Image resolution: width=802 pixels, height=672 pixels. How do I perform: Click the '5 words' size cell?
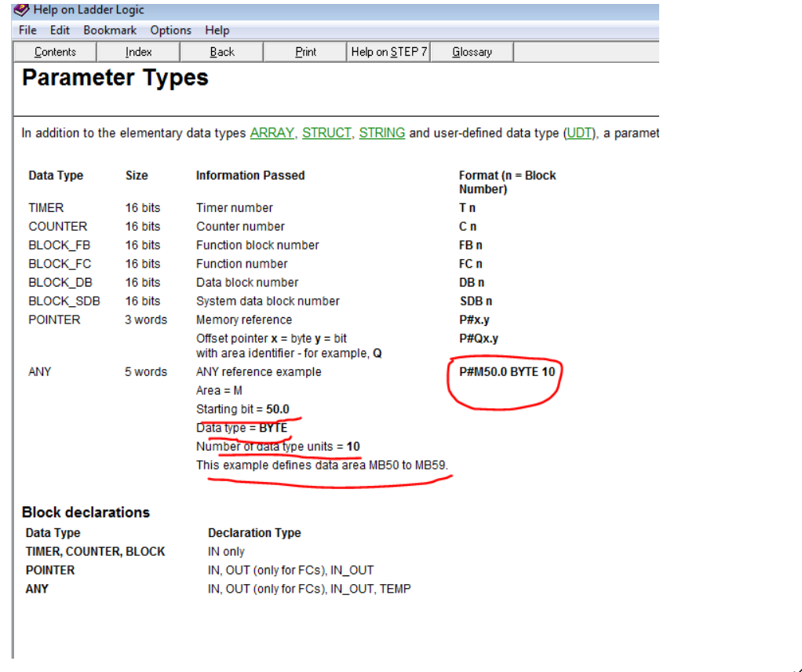point(146,371)
